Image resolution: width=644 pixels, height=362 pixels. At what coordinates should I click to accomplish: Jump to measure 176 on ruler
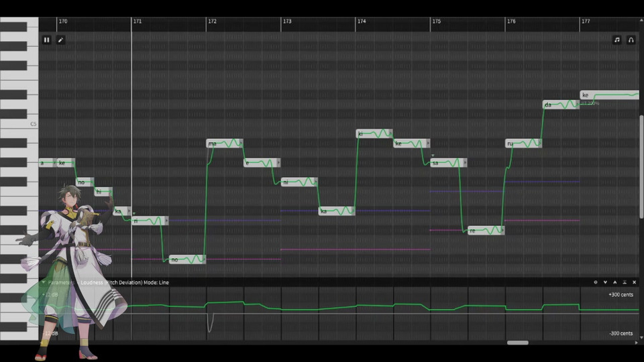click(x=511, y=21)
